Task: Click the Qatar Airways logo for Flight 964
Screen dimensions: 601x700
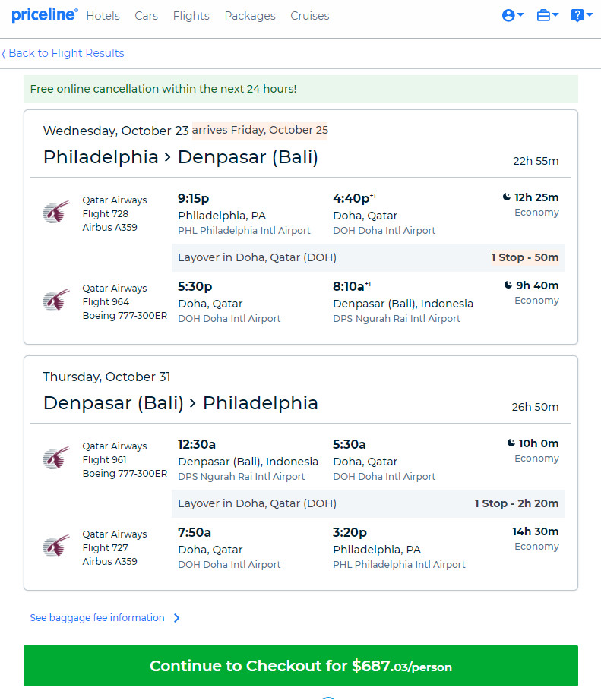Action: coord(56,300)
